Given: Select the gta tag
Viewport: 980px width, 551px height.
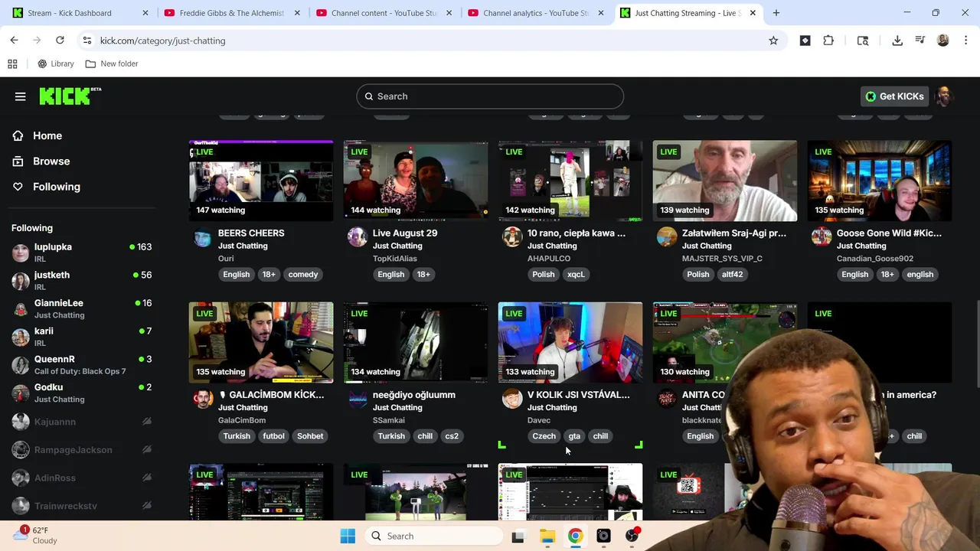Looking at the screenshot, I should tap(574, 435).
